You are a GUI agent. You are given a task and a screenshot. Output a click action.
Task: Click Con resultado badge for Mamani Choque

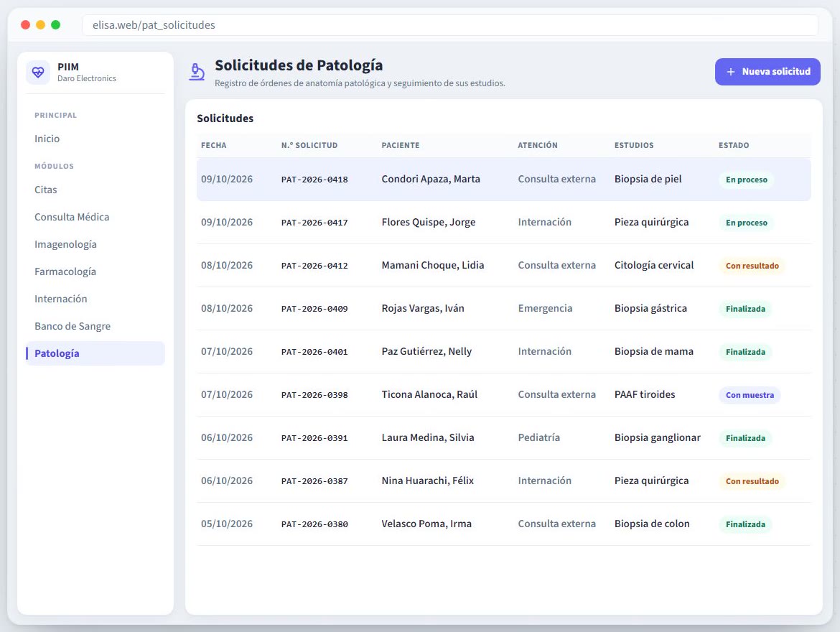[x=752, y=266]
